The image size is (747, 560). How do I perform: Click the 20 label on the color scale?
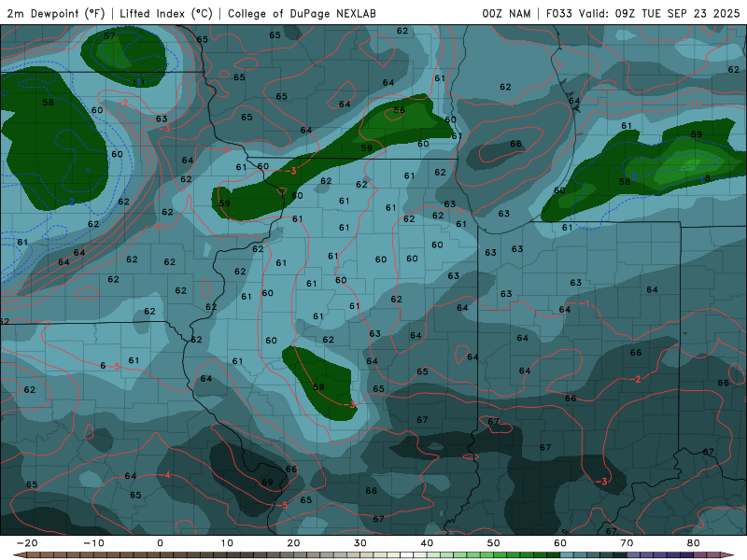click(x=293, y=543)
